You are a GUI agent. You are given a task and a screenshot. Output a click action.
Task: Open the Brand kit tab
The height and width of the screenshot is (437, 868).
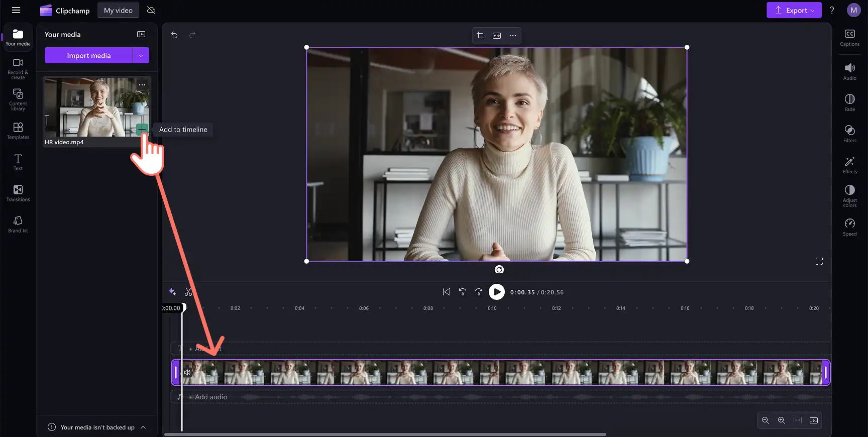[x=18, y=225]
